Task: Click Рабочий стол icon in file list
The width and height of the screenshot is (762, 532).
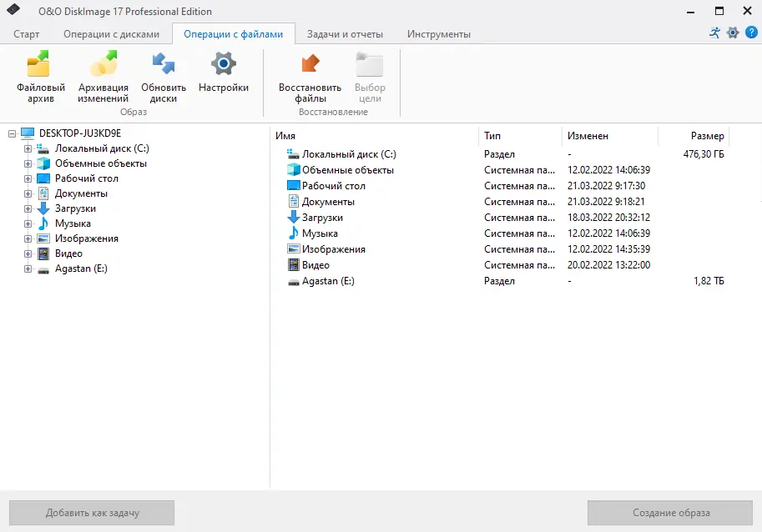Action: tap(293, 185)
